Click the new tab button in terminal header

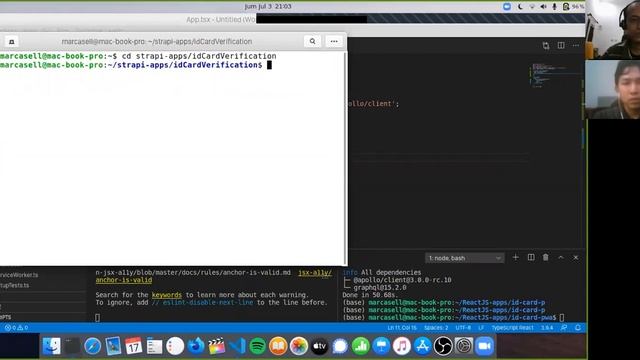pos(11,42)
